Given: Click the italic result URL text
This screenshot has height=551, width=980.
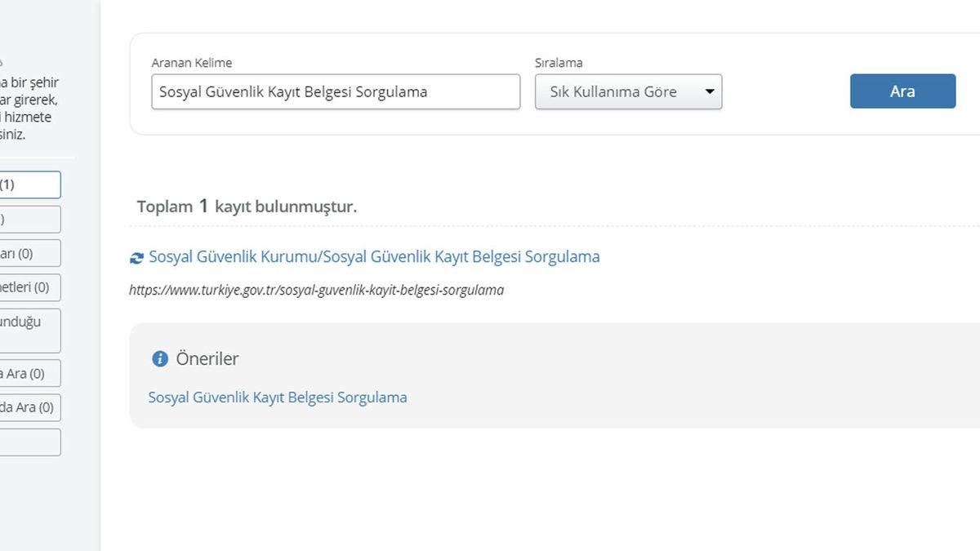Looking at the screenshot, I should tap(316, 290).
